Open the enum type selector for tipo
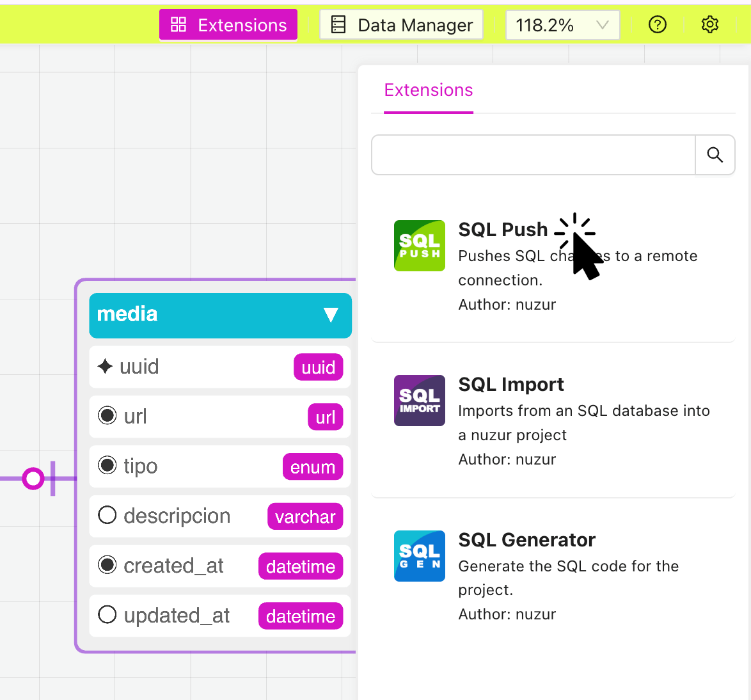 [x=312, y=467]
